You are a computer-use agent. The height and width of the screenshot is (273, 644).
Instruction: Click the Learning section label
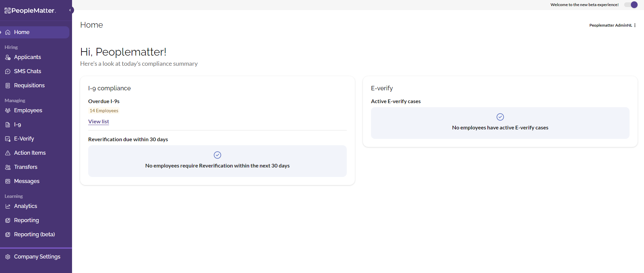14,196
